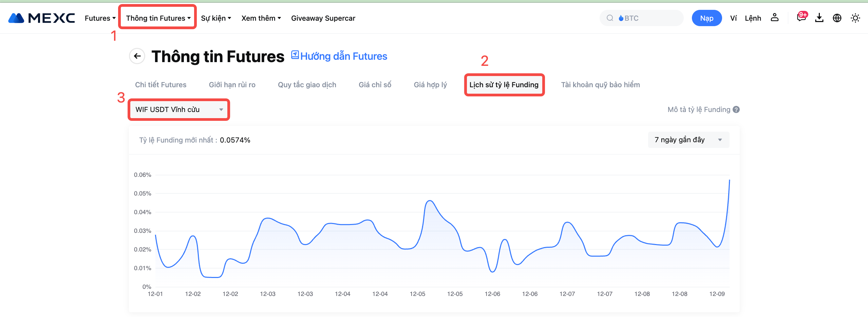The height and width of the screenshot is (317, 868).
Task: Open the user profile icon
Action: click(x=774, y=18)
